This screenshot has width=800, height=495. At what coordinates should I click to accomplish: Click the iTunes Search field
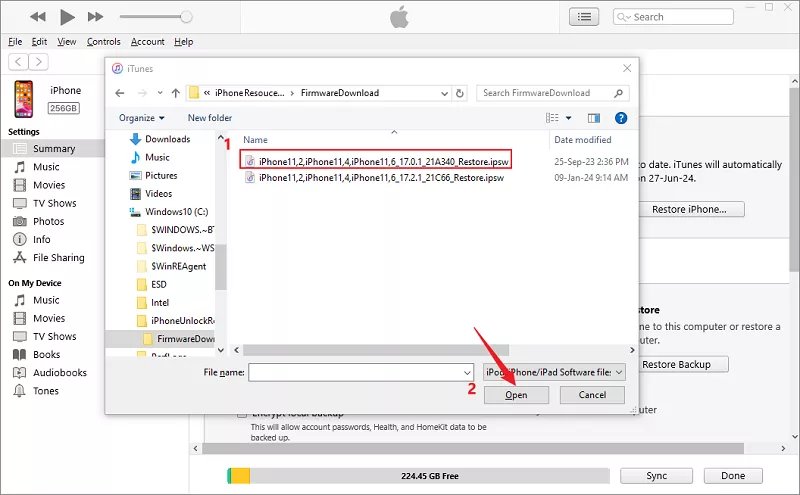673,17
